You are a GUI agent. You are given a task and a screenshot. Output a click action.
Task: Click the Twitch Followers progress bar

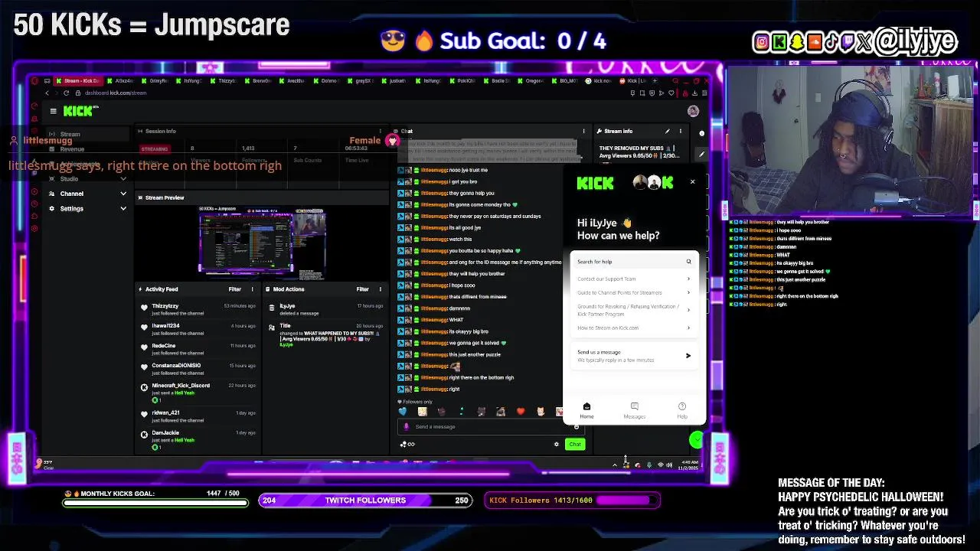click(366, 500)
